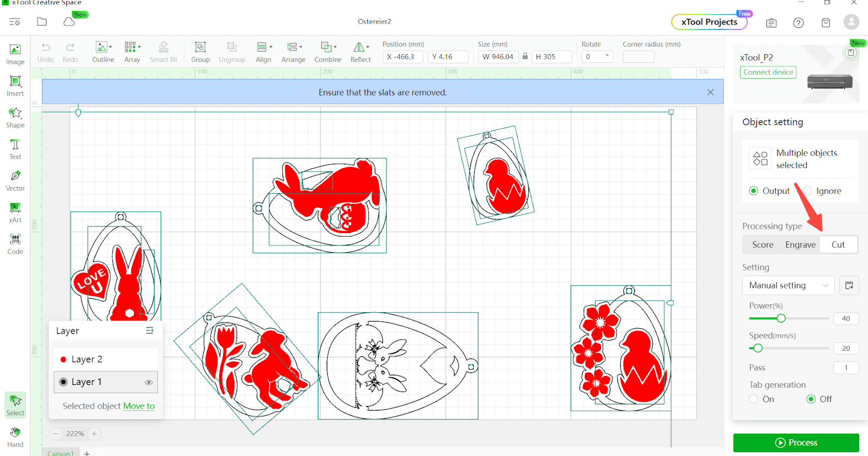Select Layer 2 in layer list
Image resolution: width=868 pixels, height=456 pixels.
tap(106, 359)
